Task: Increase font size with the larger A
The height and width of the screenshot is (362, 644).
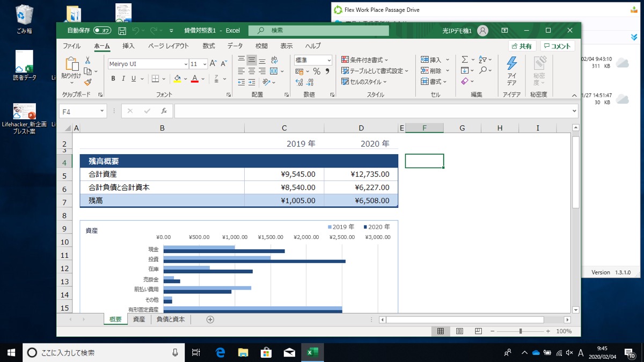Action: [214, 63]
